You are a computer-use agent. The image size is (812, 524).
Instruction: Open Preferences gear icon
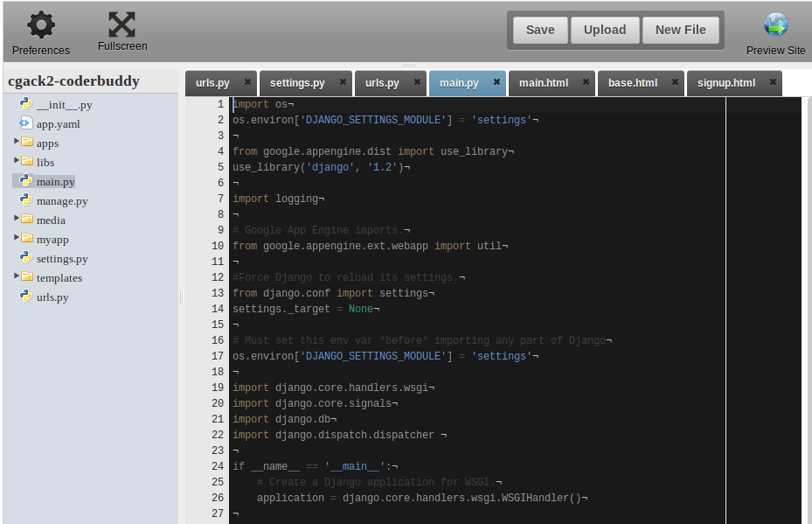point(41,24)
